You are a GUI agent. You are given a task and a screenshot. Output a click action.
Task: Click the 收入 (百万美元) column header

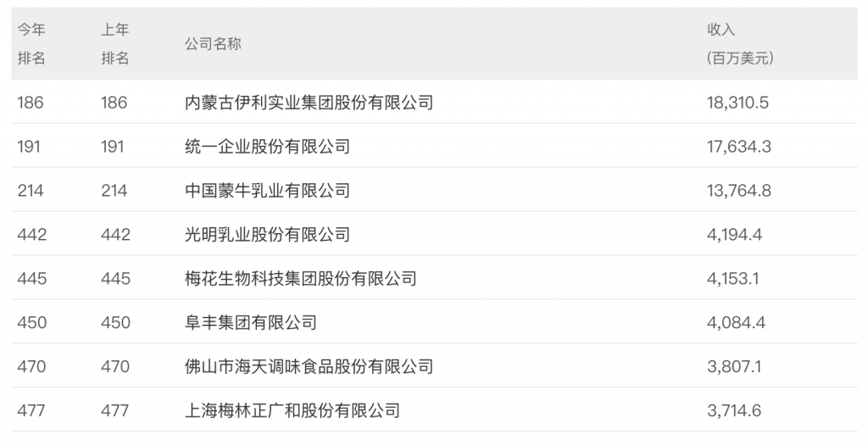(740, 44)
